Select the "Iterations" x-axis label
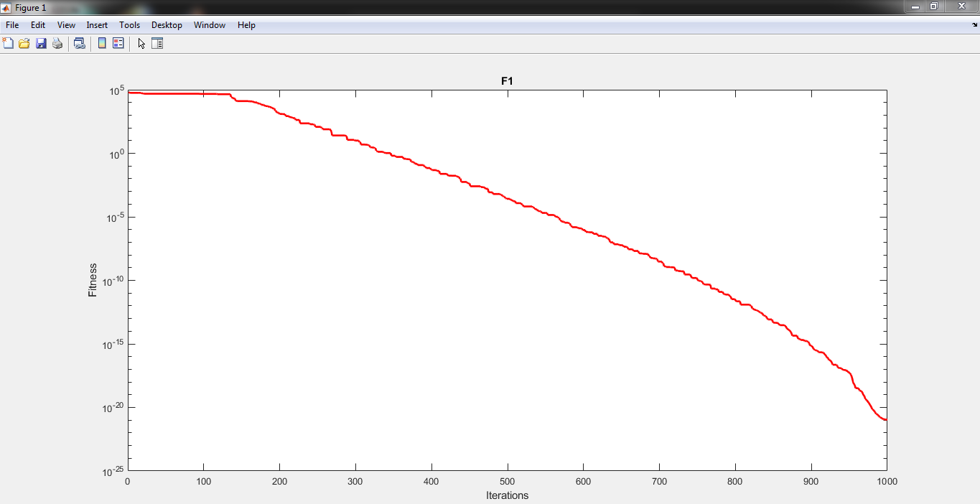The width and height of the screenshot is (980, 504). [507, 495]
